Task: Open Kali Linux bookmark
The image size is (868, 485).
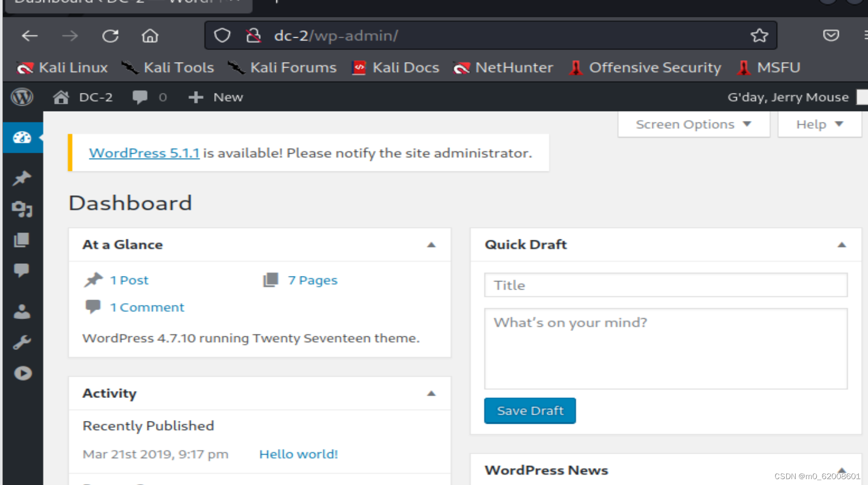Action: point(62,68)
